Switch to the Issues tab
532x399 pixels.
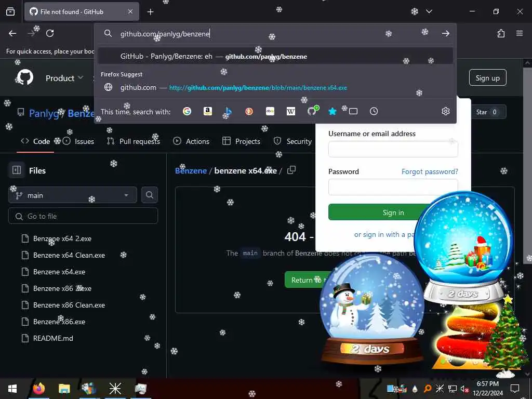[x=78, y=141]
